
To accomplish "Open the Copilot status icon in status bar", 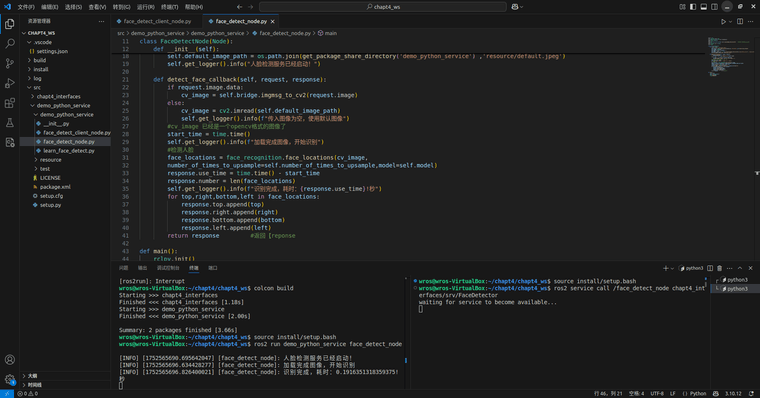I will pos(716,394).
